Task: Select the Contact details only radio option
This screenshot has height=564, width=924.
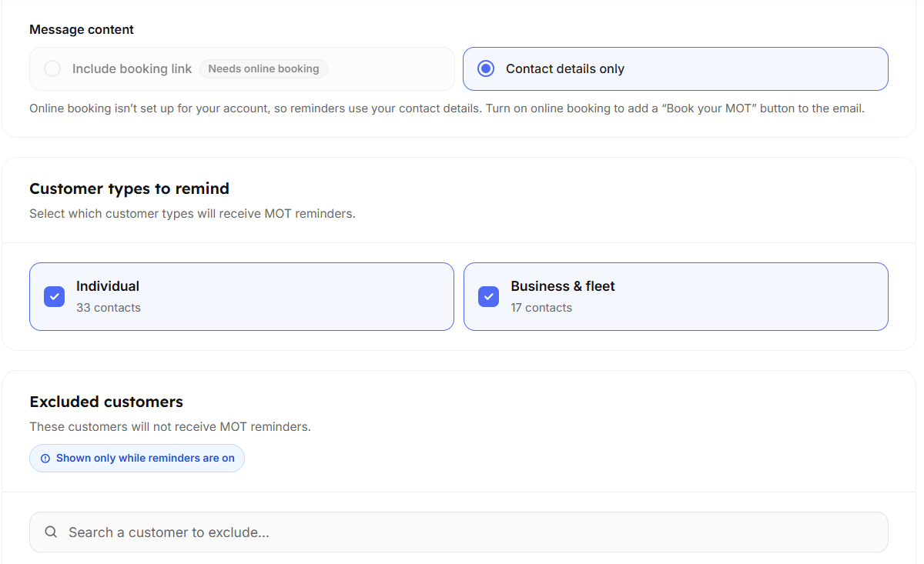Action: point(486,68)
